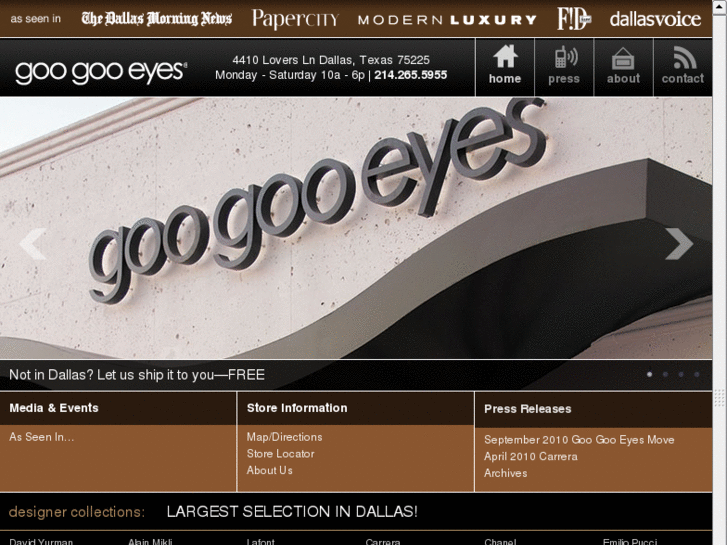Click the address 4410 Lovers Ln Dallas
Viewport: 727px width, 545px height.
click(x=331, y=60)
